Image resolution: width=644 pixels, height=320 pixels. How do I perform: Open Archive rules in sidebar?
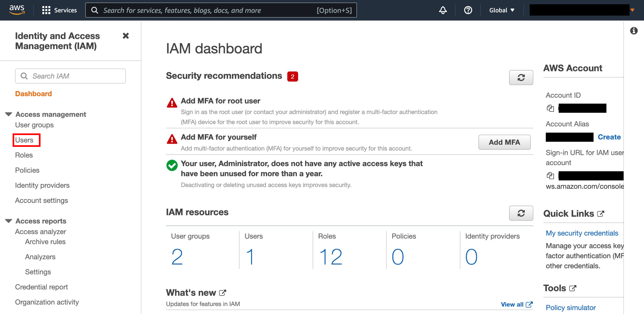coord(45,242)
